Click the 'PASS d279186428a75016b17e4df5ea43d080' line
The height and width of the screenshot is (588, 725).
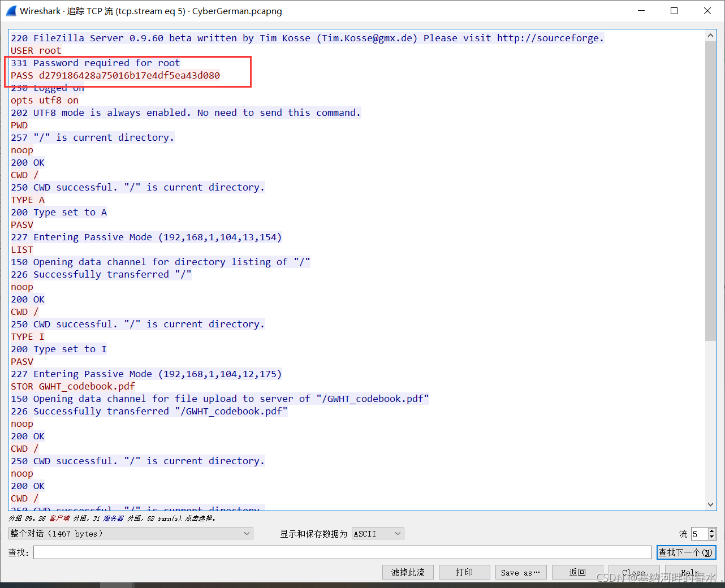pos(115,75)
